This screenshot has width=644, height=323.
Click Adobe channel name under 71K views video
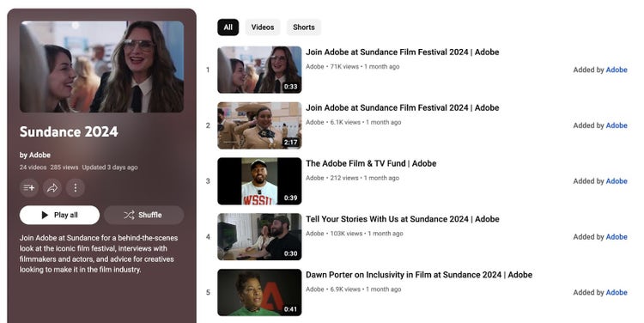(314, 66)
